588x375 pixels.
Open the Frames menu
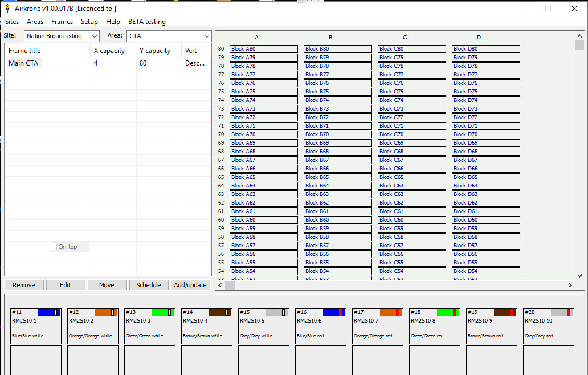62,22
